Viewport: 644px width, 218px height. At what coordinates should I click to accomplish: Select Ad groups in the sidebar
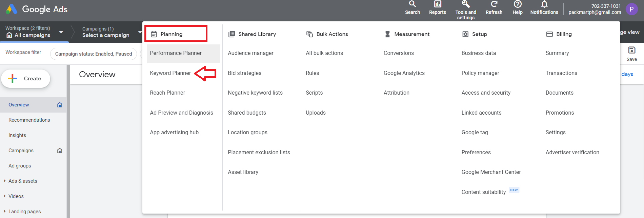click(x=20, y=166)
